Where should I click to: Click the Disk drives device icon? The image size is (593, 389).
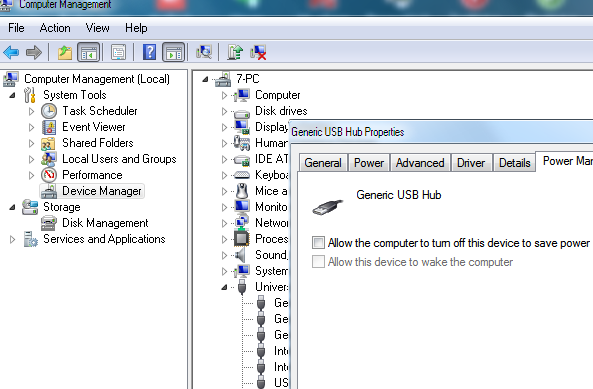242,113
